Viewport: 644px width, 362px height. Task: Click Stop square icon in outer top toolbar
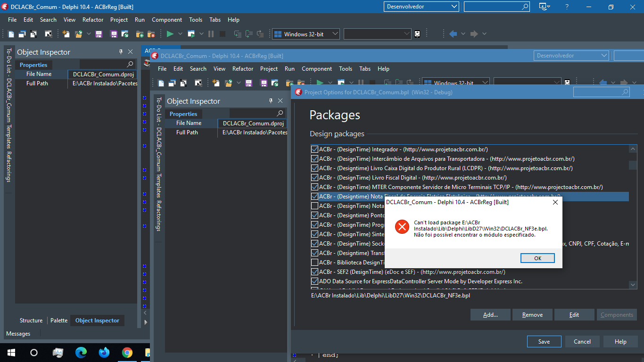223,34
